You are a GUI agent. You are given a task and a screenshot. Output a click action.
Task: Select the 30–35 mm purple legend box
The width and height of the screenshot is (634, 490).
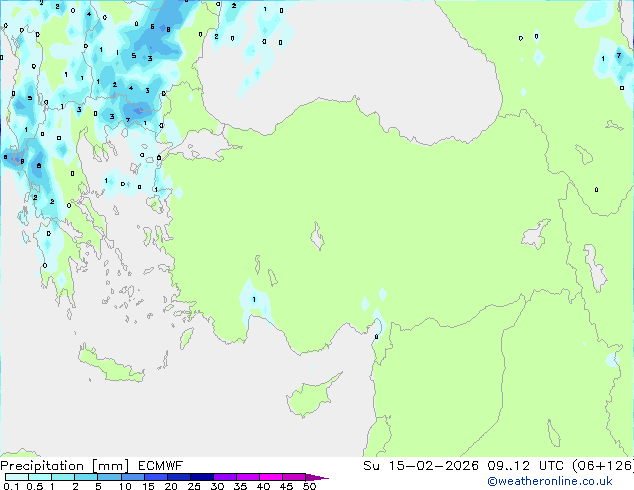tap(224, 477)
